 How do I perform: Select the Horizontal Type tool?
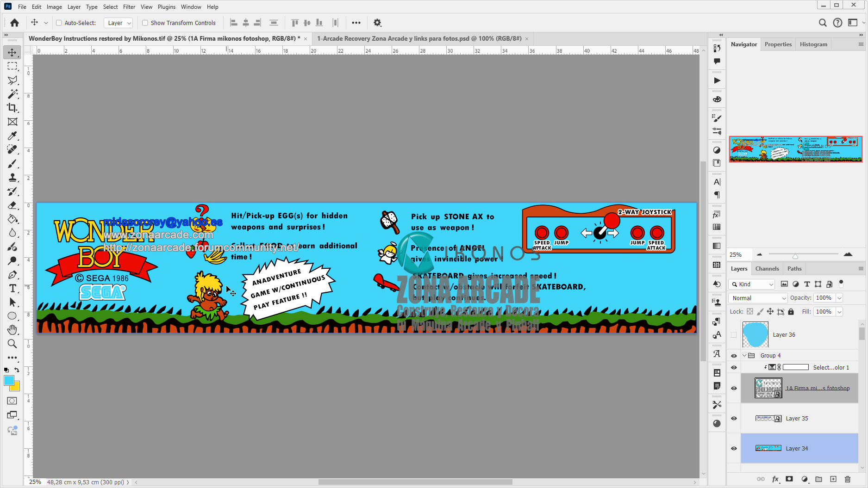pos(12,288)
